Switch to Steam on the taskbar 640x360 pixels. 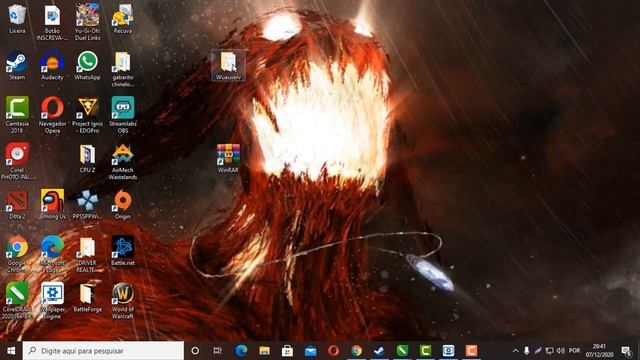coord(379,351)
